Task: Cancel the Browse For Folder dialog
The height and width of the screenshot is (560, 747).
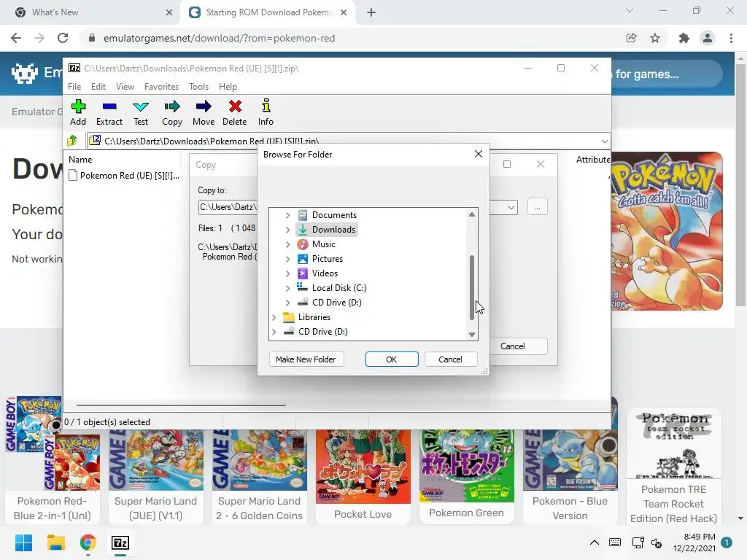Action: coord(450,359)
